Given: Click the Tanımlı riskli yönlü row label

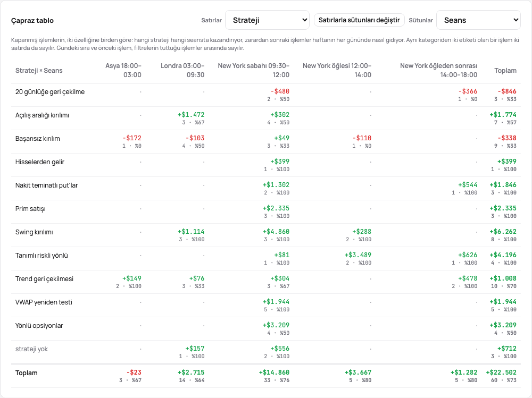Looking at the screenshot, I should pos(41,256).
